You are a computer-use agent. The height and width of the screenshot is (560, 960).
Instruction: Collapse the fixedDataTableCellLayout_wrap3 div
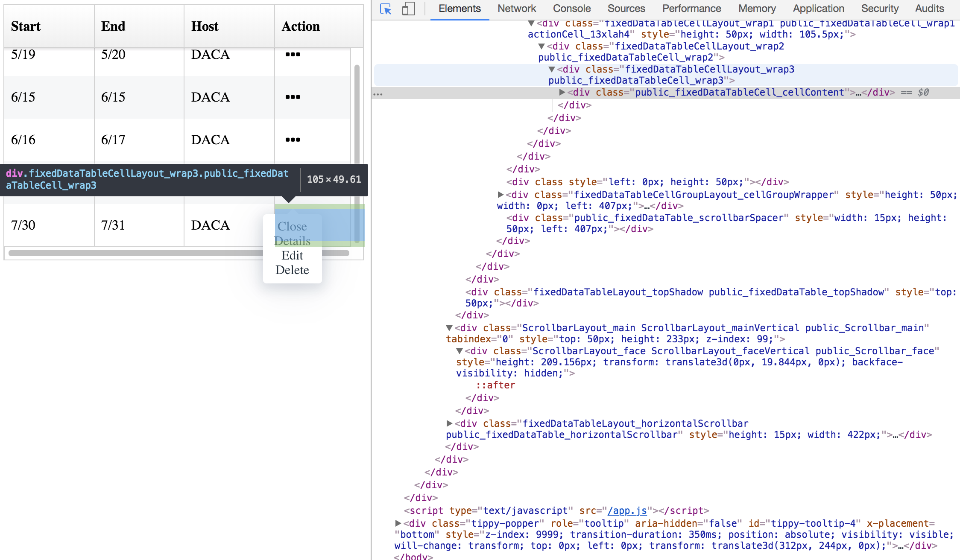[x=552, y=69]
